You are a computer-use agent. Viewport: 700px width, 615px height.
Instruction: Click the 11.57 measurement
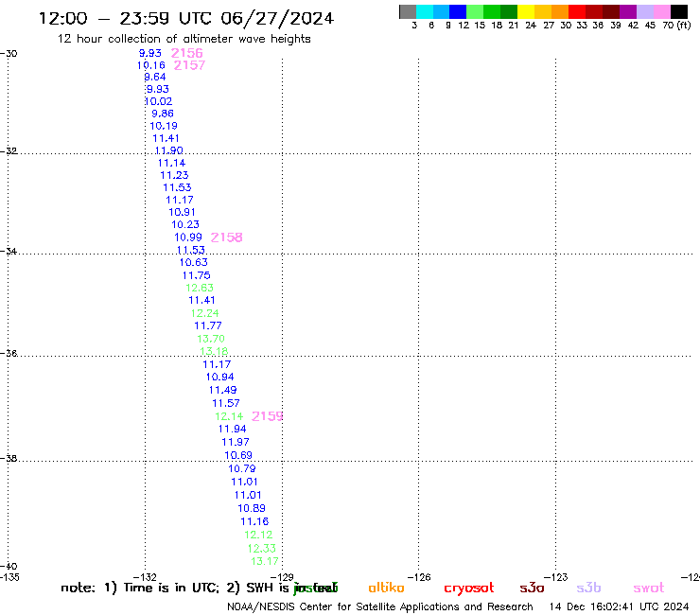pyautogui.click(x=226, y=403)
